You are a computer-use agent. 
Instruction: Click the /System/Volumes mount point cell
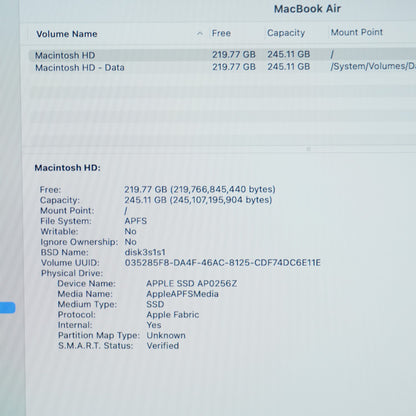[373, 66]
